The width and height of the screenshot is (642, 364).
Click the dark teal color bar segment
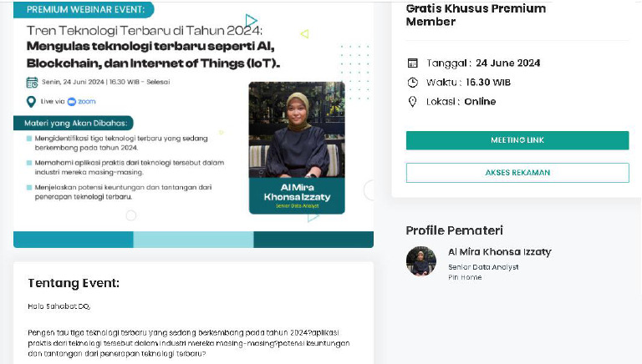[x=313, y=240]
